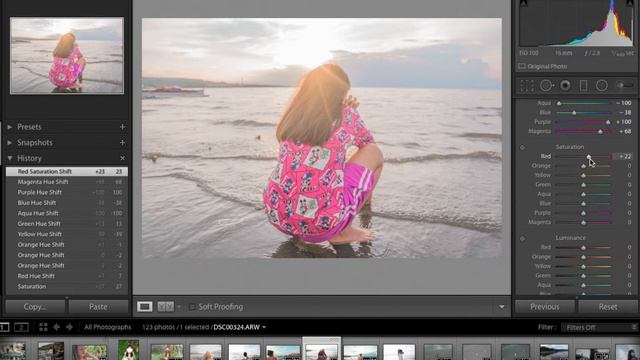Select Green Hue Shift history step
This screenshot has width=640, height=360.
[x=67, y=224]
